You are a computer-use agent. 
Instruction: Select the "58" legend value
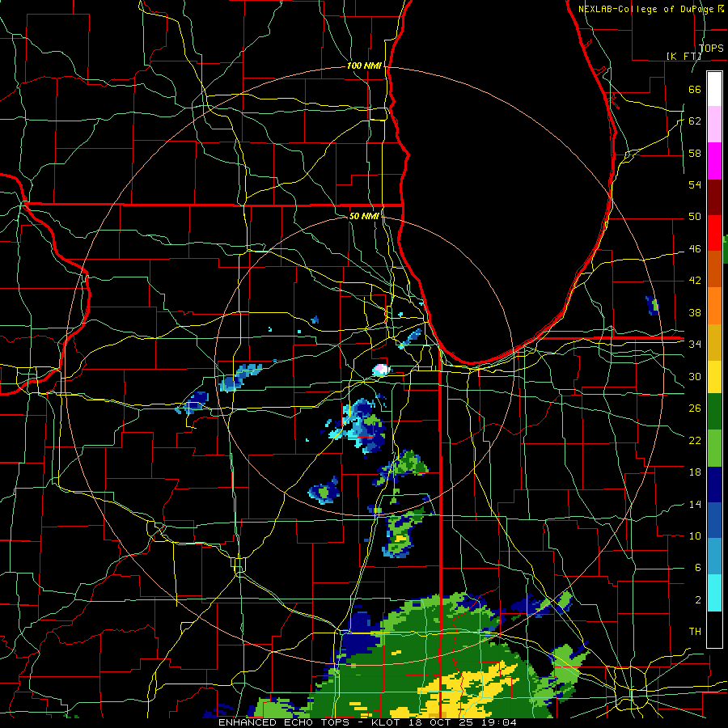click(695, 153)
